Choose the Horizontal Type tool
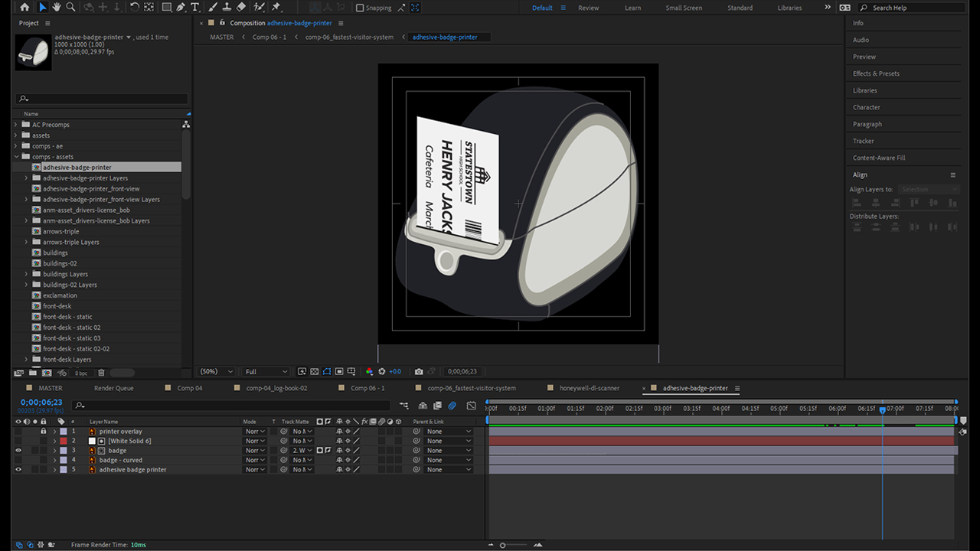 (x=195, y=7)
